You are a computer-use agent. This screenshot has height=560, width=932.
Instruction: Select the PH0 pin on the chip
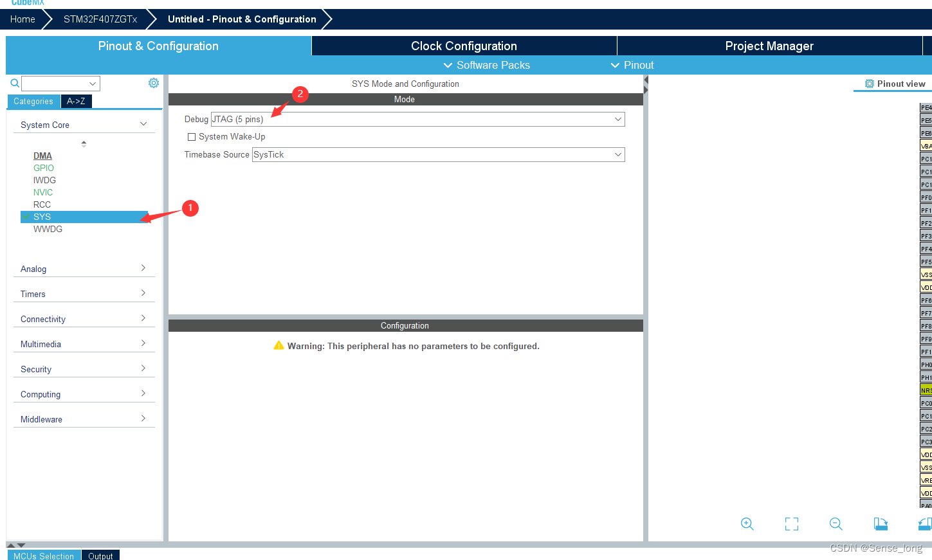click(x=926, y=365)
